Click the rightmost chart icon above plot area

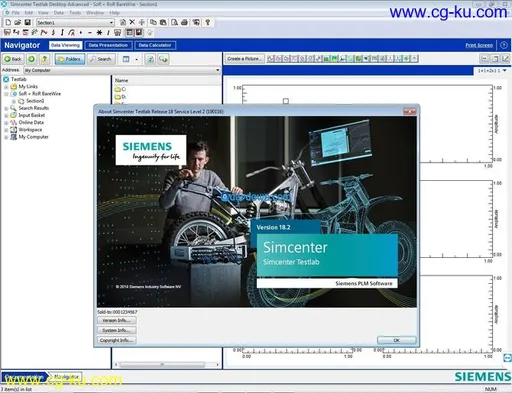[x=506, y=59]
